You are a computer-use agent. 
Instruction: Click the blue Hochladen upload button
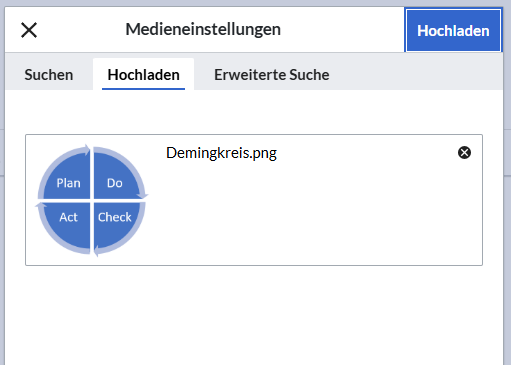click(x=453, y=30)
